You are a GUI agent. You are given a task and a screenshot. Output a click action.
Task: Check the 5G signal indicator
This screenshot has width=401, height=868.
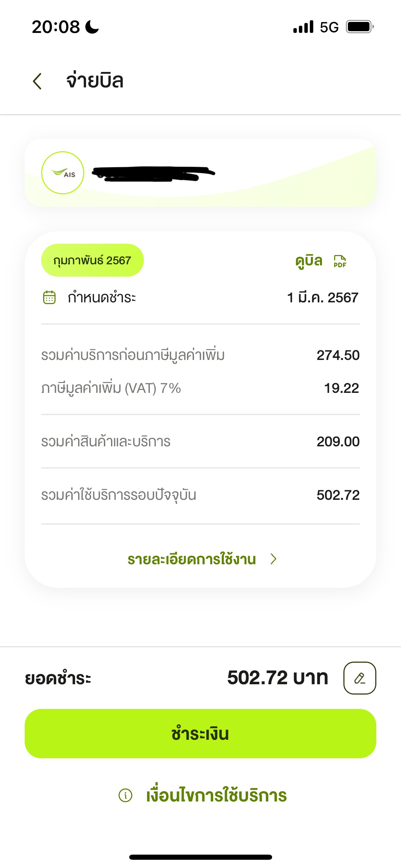(x=329, y=27)
